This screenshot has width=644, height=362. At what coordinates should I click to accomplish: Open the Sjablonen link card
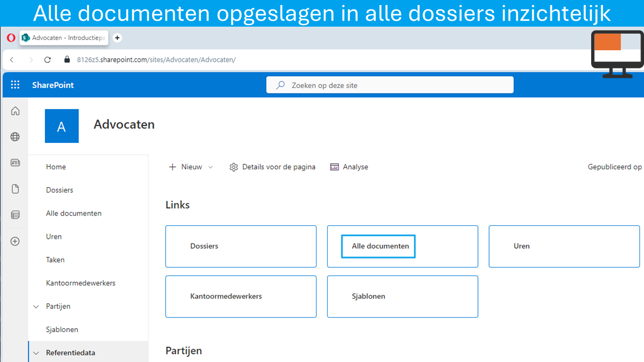click(403, 297)
